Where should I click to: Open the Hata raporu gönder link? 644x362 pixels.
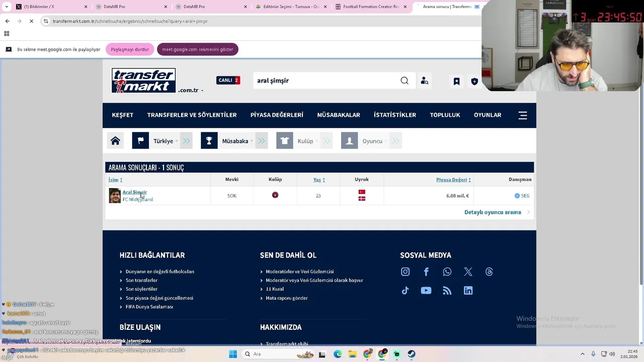(x=287, y=298)
